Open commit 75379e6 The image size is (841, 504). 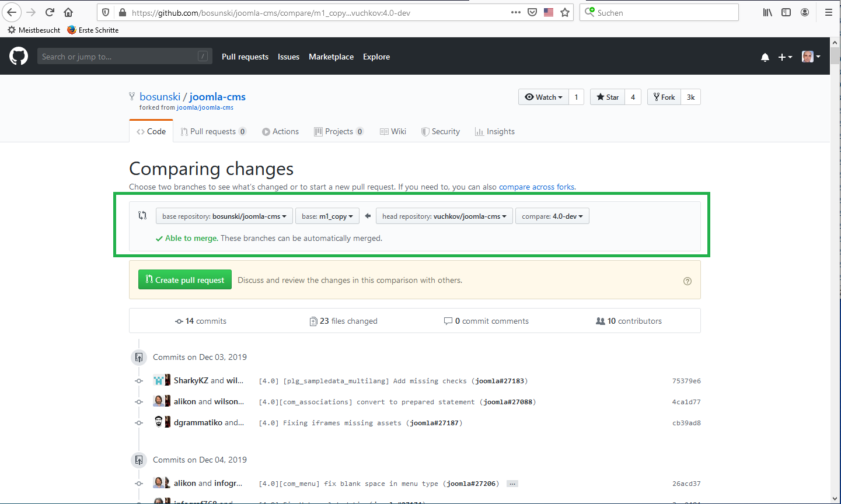coord(686,381)
